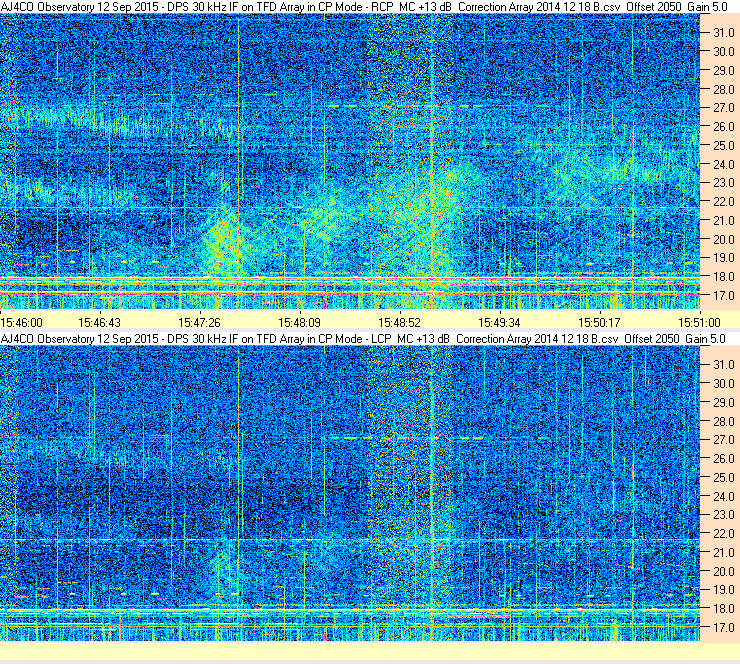The width and height of the screenshot is (740, 664).
Task: Select the 15:49:34 time axis label
Action: point(499,323)
